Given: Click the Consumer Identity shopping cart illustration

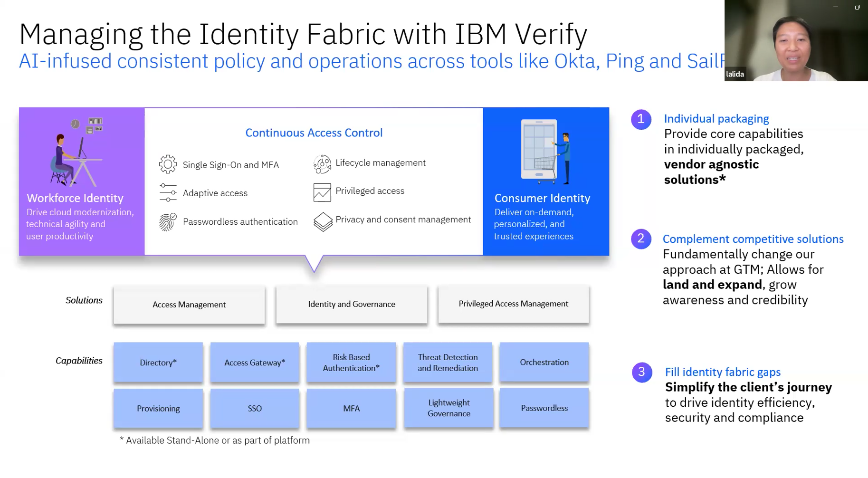Looking at the screenshot, I should tap(545, 152).
